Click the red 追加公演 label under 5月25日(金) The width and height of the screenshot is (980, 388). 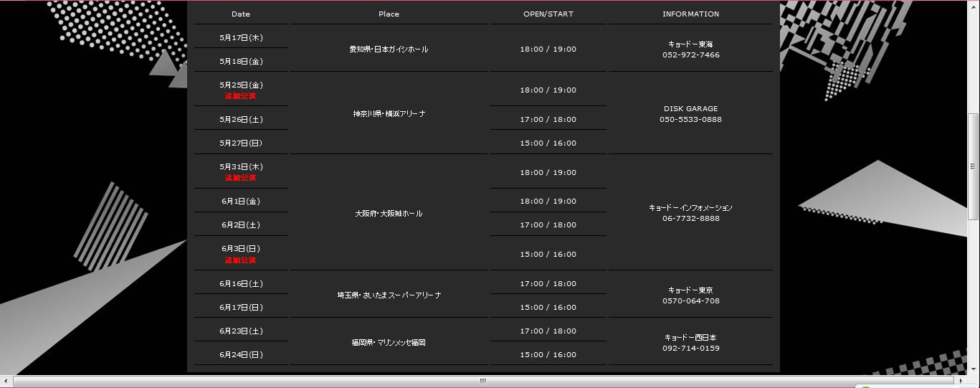click(241, 96)
